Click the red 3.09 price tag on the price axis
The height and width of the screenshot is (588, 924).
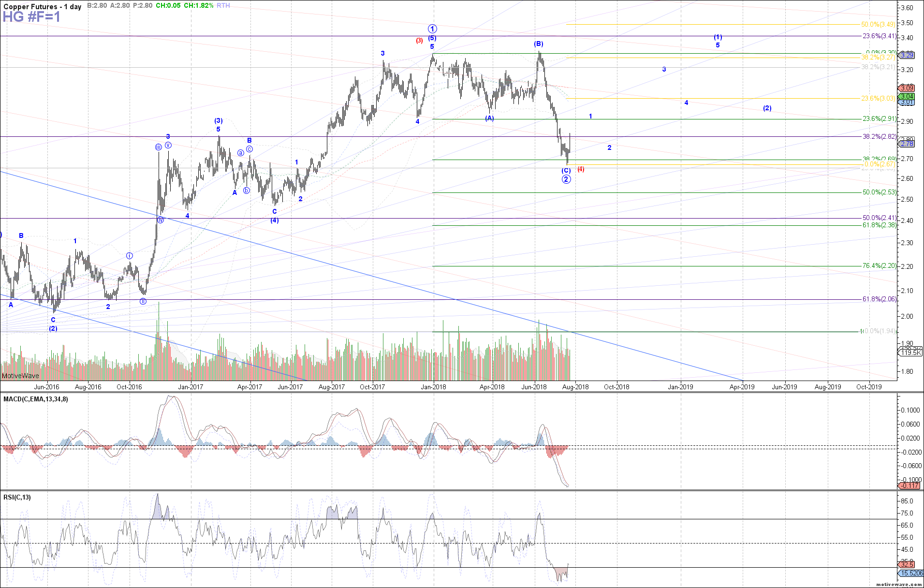(906, 88)
